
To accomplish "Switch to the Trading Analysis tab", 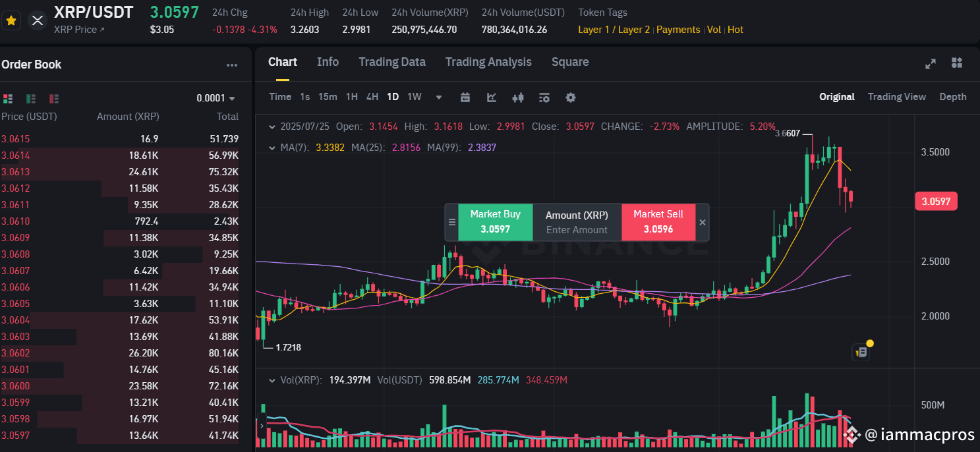I will (488, 62).
